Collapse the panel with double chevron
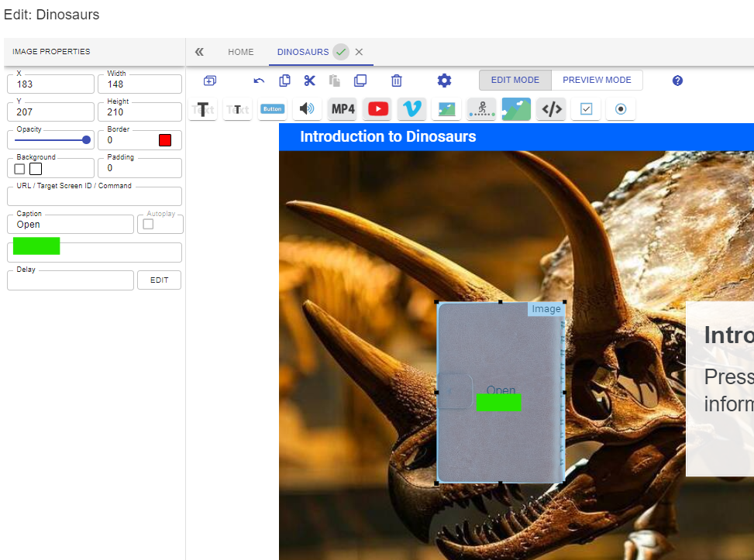 pos(199,52)
